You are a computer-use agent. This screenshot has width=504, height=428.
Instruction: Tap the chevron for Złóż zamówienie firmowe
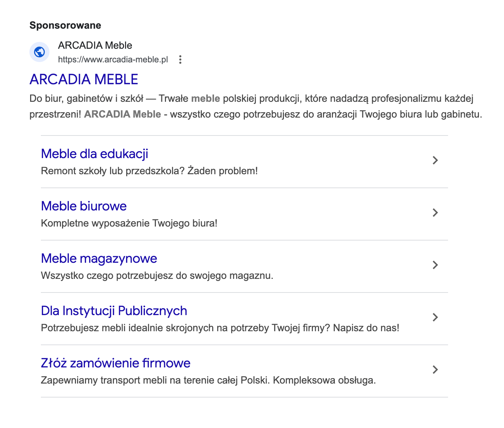click(435, 370)
